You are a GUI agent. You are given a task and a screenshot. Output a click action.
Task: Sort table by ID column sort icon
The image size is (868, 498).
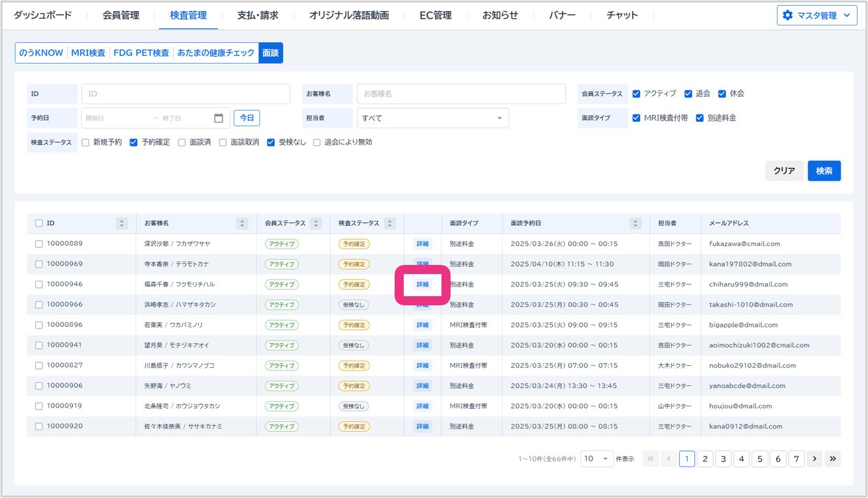point(122,223)
